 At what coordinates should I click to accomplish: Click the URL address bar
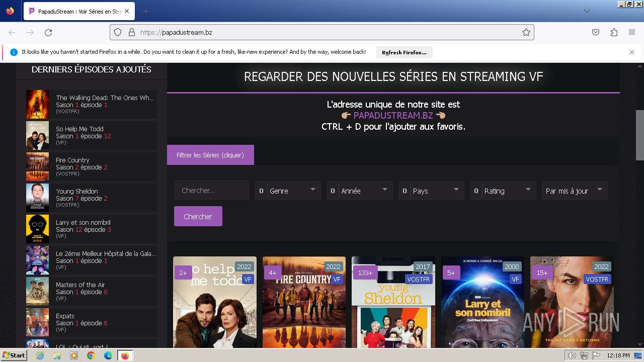point(322,32)
